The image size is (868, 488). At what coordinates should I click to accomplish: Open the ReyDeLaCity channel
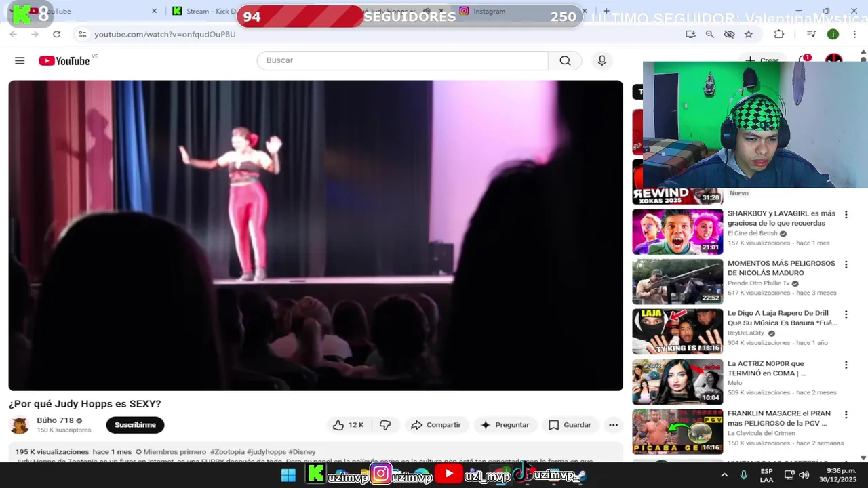(746, 333)
